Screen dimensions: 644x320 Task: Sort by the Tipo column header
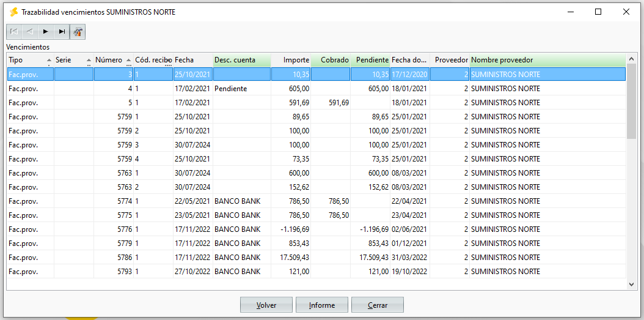(31, 60)
